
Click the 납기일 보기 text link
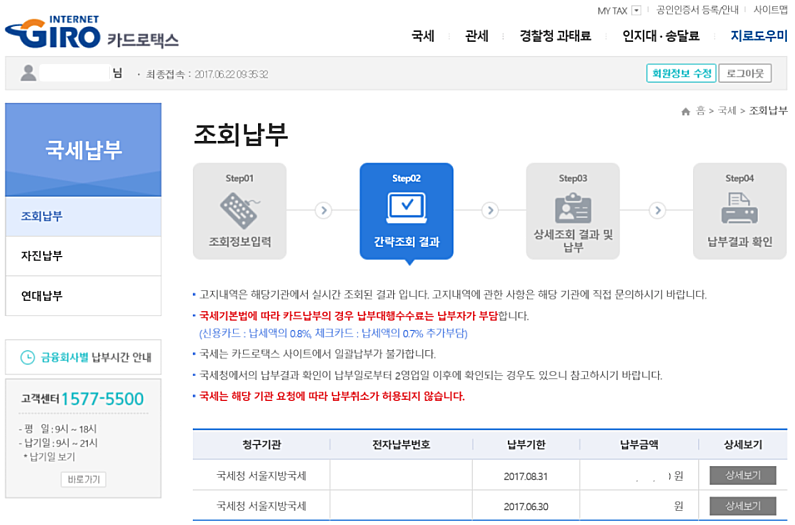point(52,457)
